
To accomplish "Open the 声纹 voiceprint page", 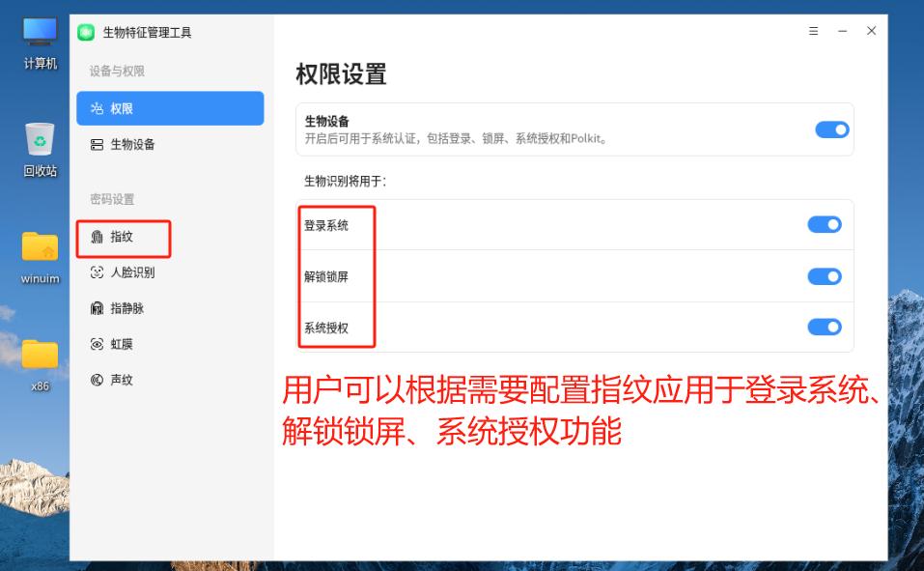I will (x=170, y=380).
